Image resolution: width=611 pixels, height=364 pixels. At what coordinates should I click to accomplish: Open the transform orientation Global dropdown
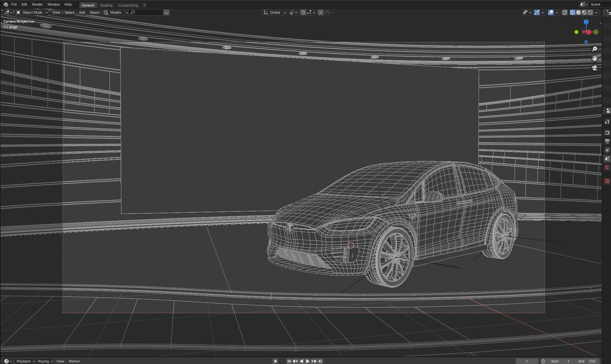[x=275, y=13]
